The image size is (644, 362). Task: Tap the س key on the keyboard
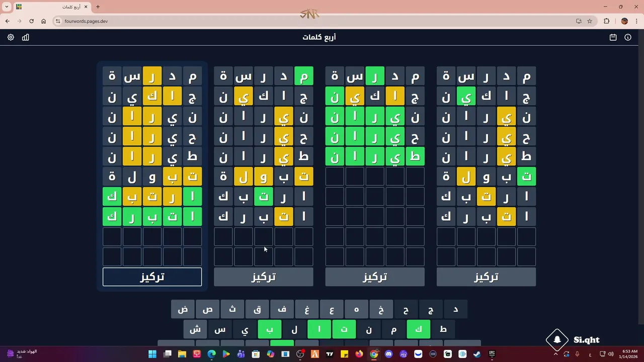tap(220, 329)
